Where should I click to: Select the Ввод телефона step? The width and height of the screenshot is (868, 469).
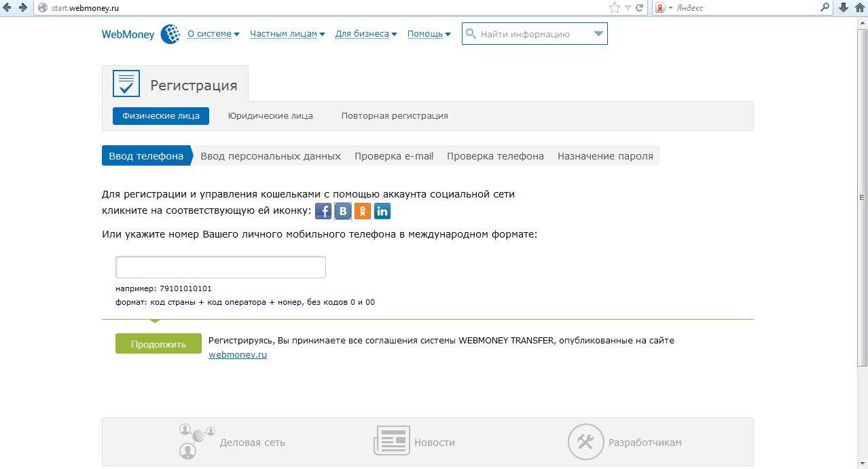[x=146, y=156]
